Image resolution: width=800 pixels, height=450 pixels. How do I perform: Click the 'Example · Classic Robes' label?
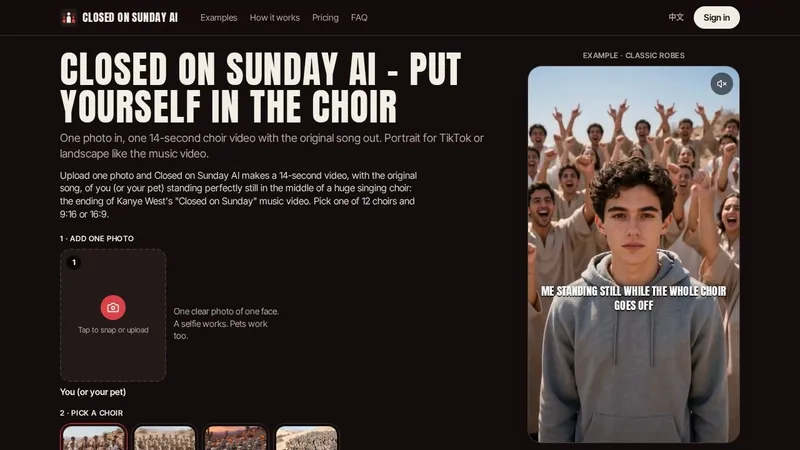tap(633, 55)
